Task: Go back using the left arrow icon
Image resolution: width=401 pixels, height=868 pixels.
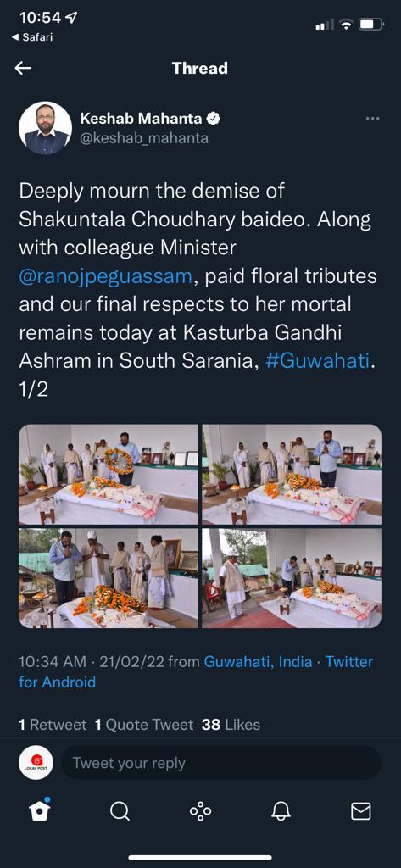Action: (x=23, y=68)
